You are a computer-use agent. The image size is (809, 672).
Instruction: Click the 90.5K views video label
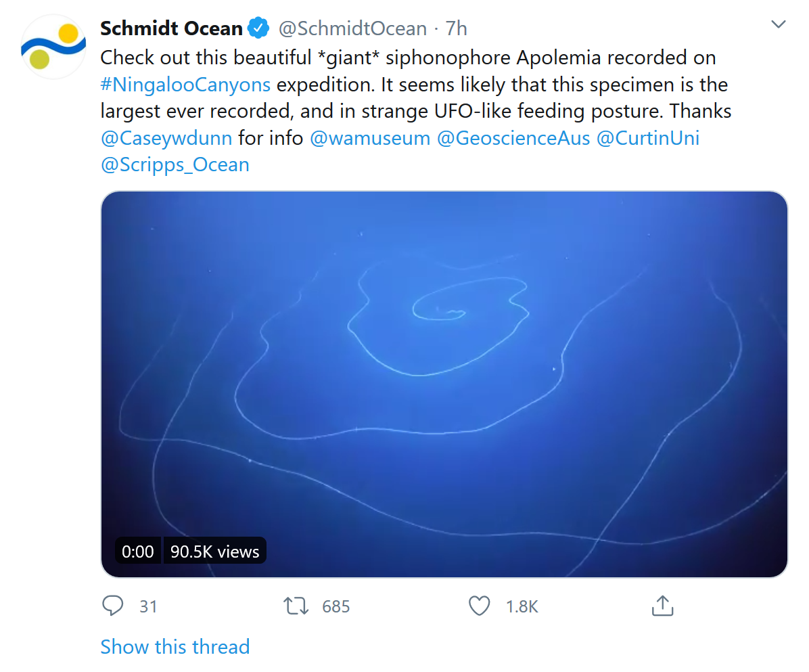(214, 551)
